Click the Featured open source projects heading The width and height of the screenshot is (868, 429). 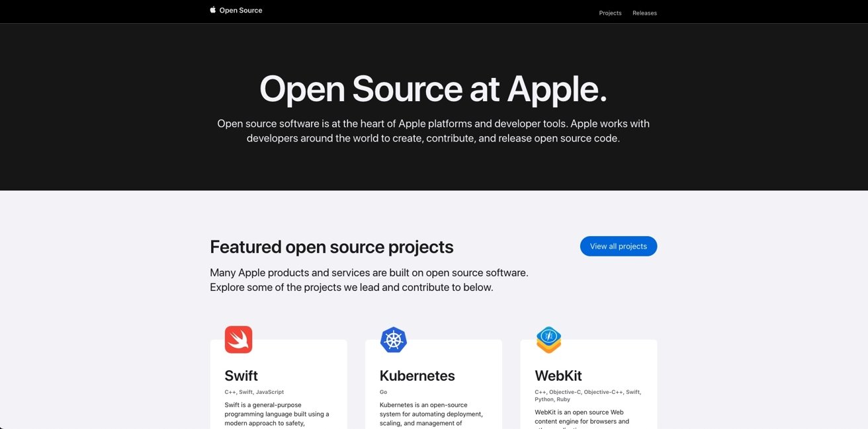click(331, 246)
